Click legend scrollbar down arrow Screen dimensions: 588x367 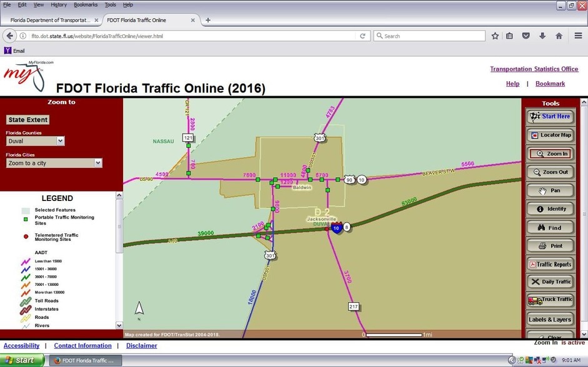click(119, 325)
